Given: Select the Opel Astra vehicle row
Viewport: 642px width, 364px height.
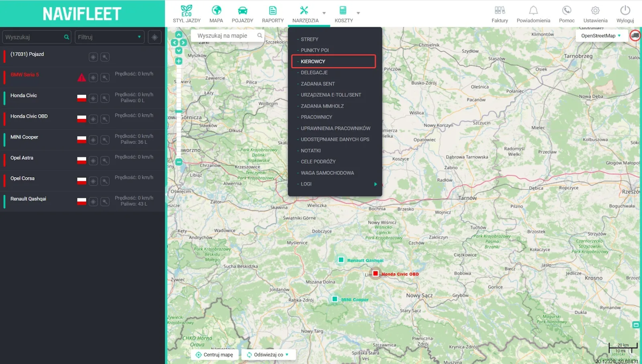Looking at the screenshot, I should pos(82,160).
